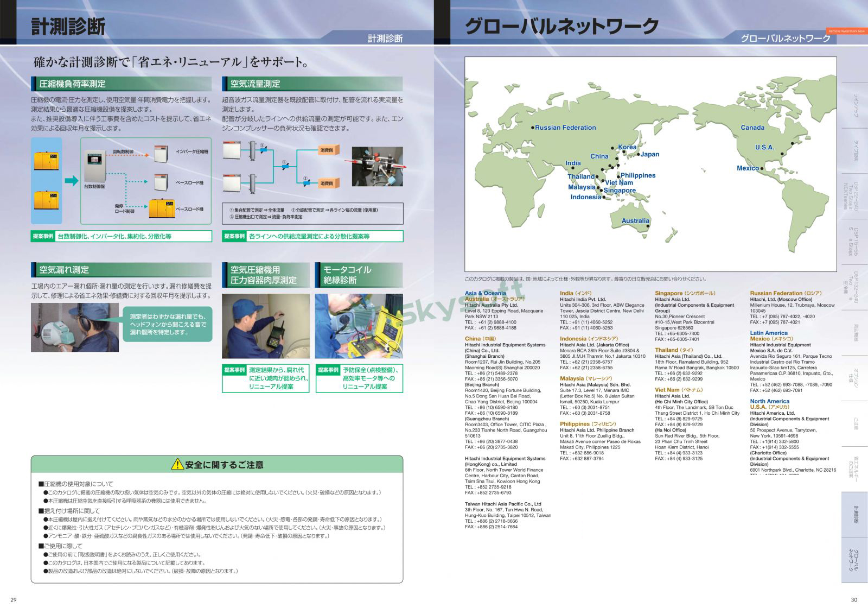This screenshot has height=614, width=868.
Task: Open the 省エネルギーのご提案 side tab
Action: pyautogui.click(x=854, y=470)
